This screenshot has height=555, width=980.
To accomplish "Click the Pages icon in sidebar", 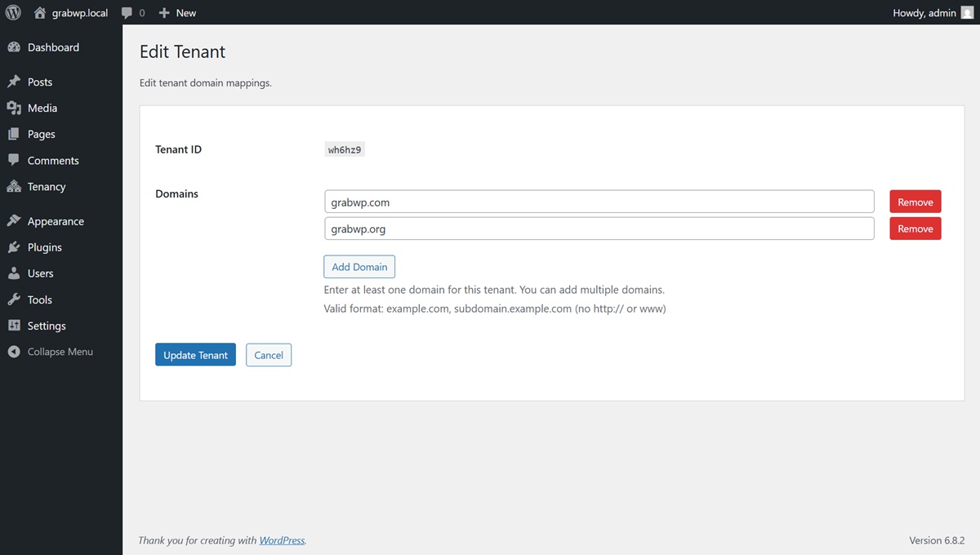I will click(14, 134).
